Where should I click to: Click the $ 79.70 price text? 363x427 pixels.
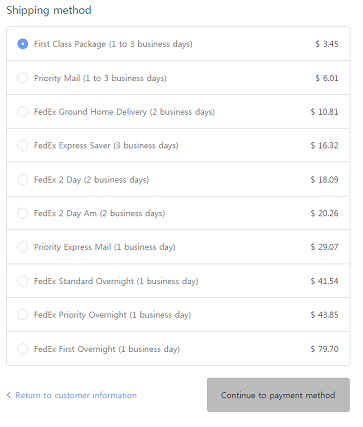324,349
